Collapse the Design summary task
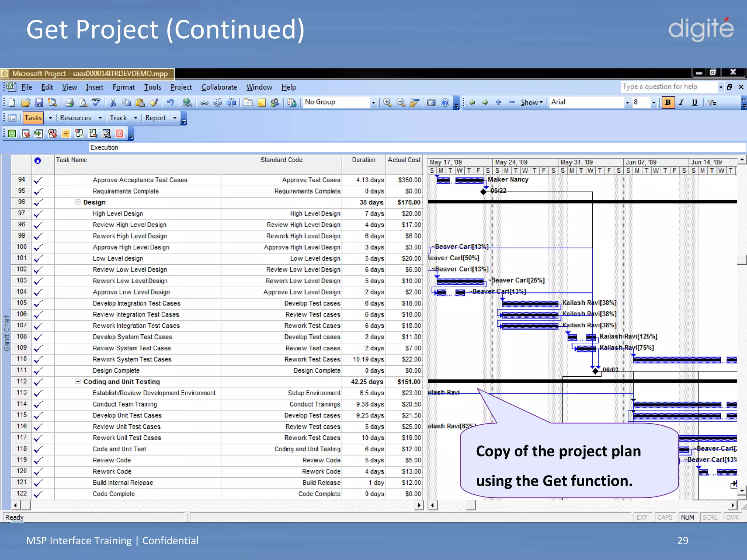This screenshot has width=747, height=560. pyautogui.click(x=78, y=202)
